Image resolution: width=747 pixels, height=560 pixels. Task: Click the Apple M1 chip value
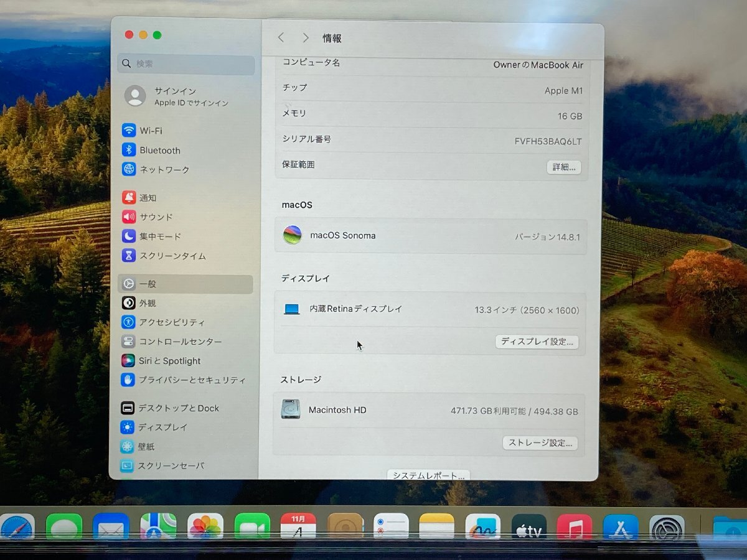[x=563, y=91]
